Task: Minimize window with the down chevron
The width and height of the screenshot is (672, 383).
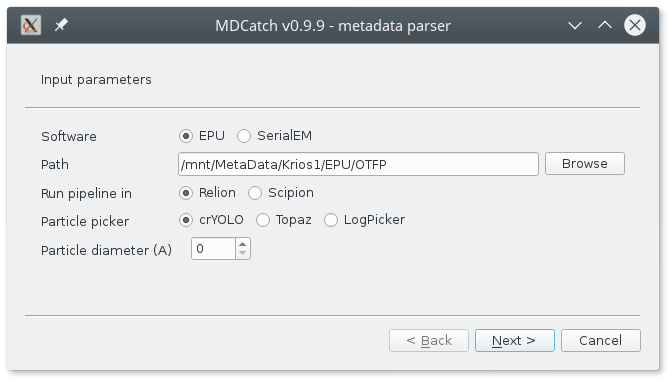Action: [x=575, y=25]
